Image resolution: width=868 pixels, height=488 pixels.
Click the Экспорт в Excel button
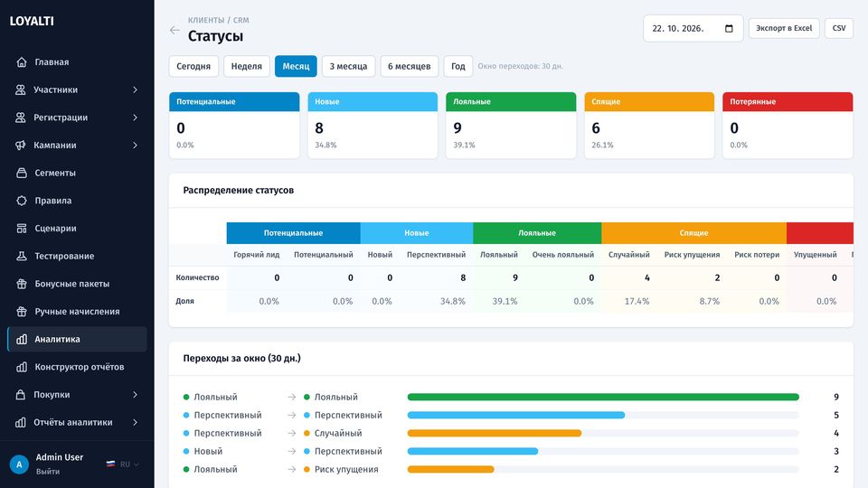click(784, 28)
